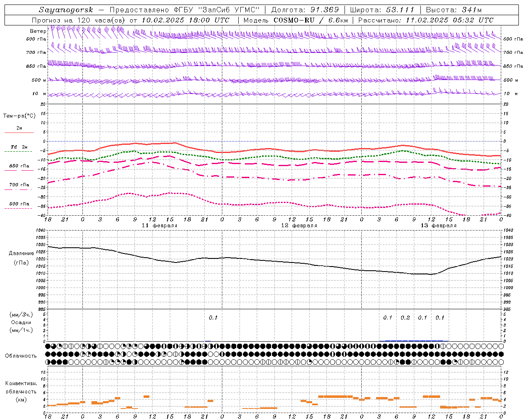Click the '700 гПа' temperature legend entry

click(19, 185)
